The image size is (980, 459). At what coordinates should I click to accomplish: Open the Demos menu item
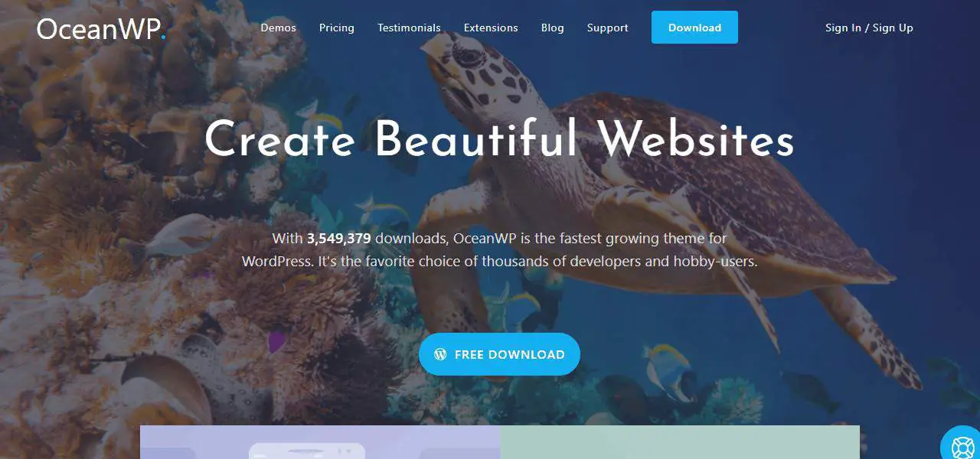[x=278, y=28]
